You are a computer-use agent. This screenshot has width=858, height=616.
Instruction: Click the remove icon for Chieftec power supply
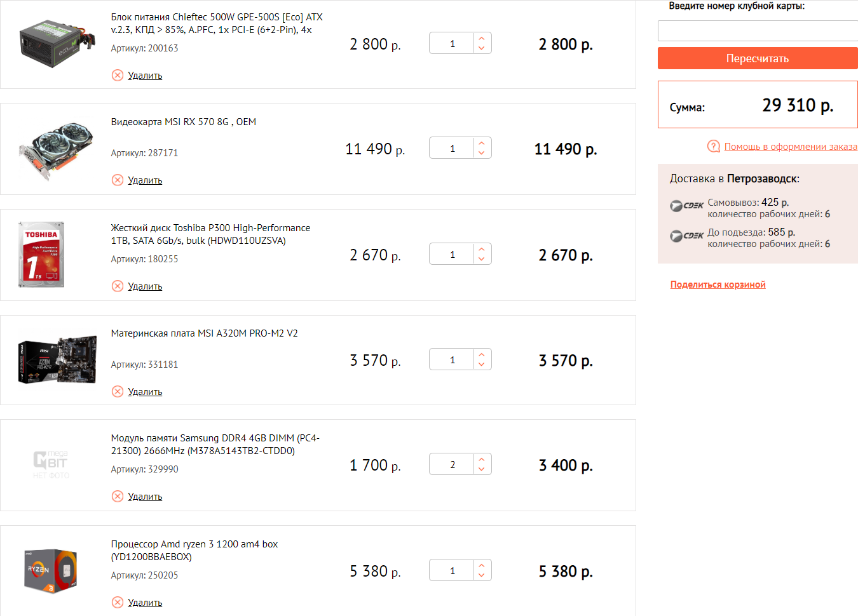pyautogui.click(x=118, y=76)
